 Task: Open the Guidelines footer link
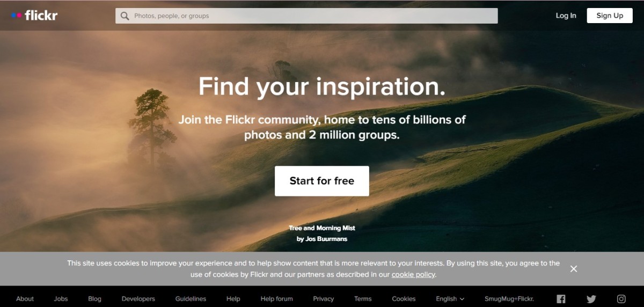point(191,299)
